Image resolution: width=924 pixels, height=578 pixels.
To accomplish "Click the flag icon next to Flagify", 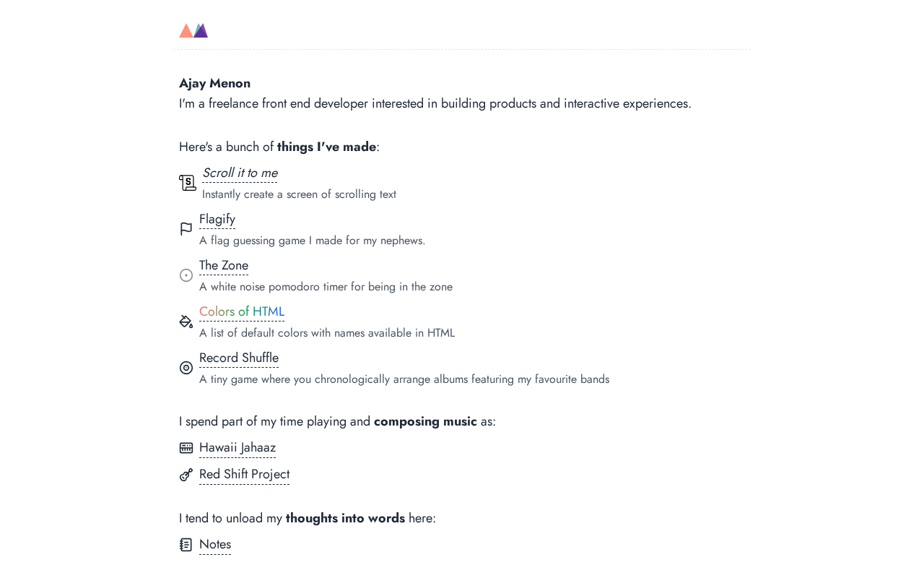I will click(x=186, y=229).
